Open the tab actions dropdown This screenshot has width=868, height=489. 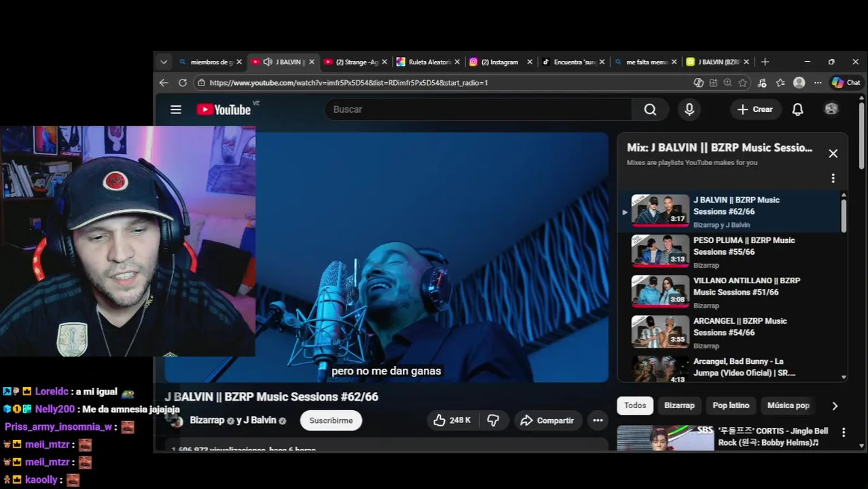pyautogui.click(x=164, y=62)
